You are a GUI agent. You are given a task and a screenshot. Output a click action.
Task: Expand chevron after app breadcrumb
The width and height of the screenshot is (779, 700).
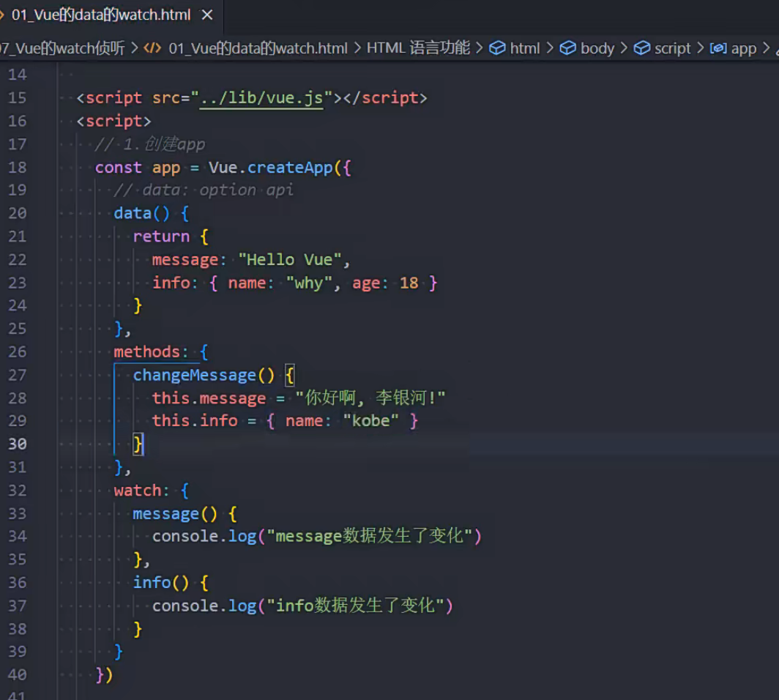point(766,48)
